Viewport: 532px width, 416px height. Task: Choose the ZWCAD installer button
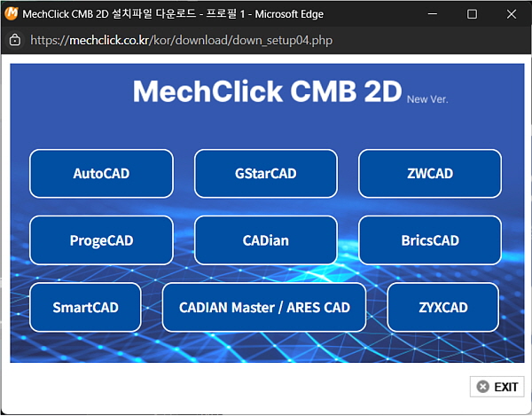click(430, 173)
